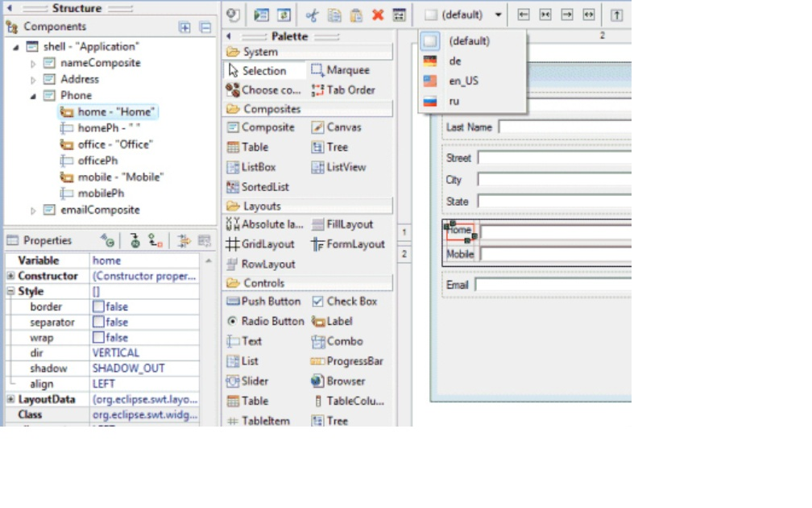Select the ProgressBar palette entry

pyautogui.click(x=347, y=361)
